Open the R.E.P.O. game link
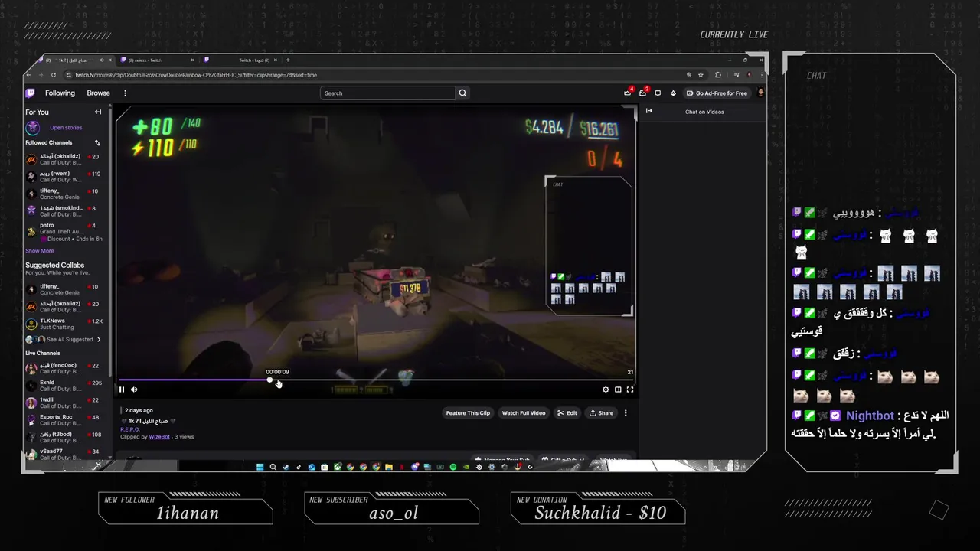 click(130, 429)
